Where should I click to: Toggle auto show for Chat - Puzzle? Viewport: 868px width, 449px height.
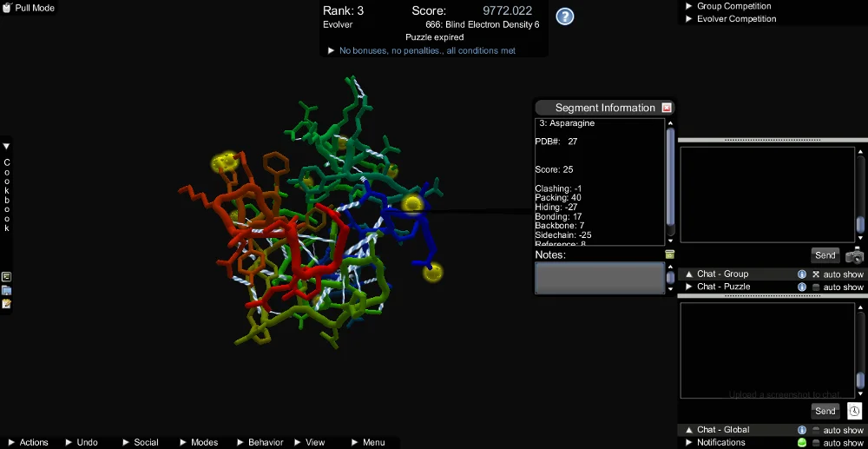[816, 287]
